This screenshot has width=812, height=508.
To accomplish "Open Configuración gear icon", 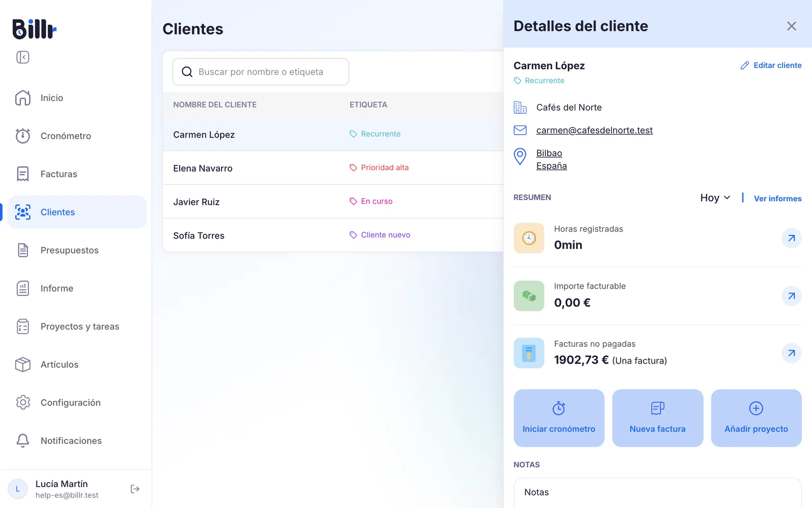I will point(23,402).
